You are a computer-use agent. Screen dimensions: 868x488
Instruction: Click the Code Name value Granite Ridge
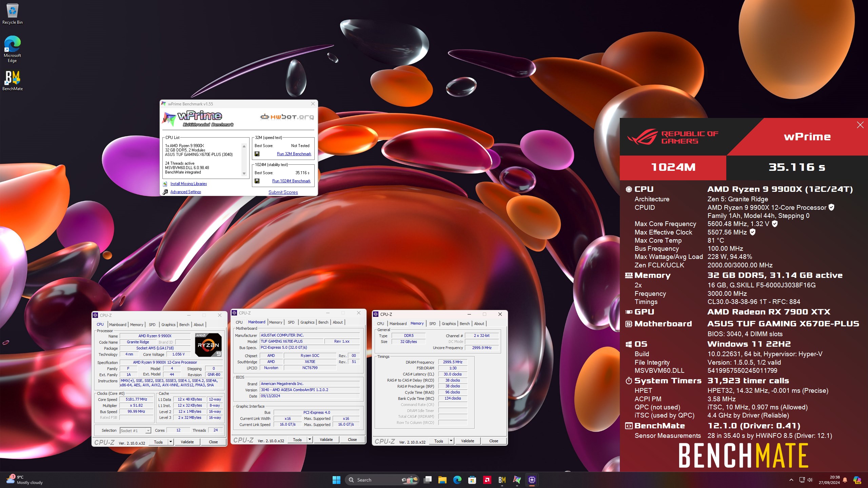tap(138, 342)
